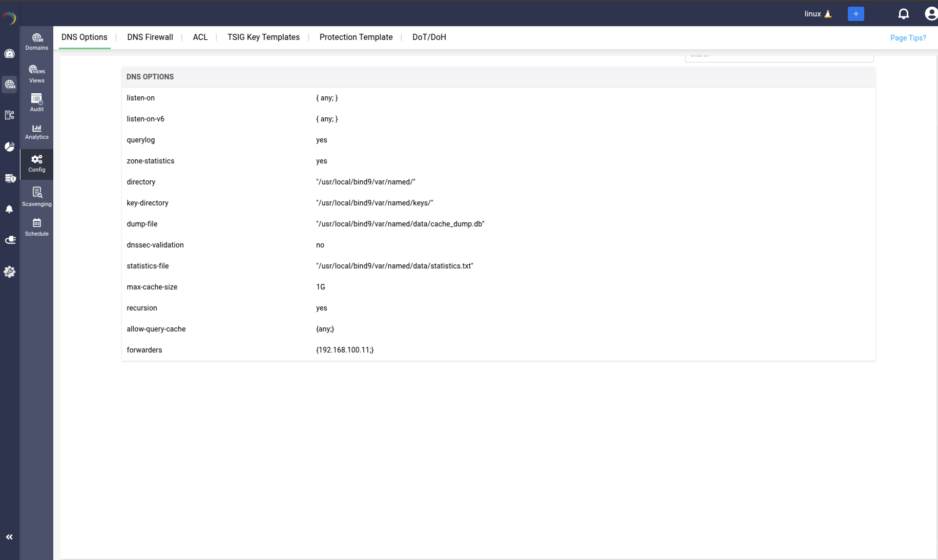
Task: Collapse the sidebar with double-chevron icon
Action: [9, 537]
